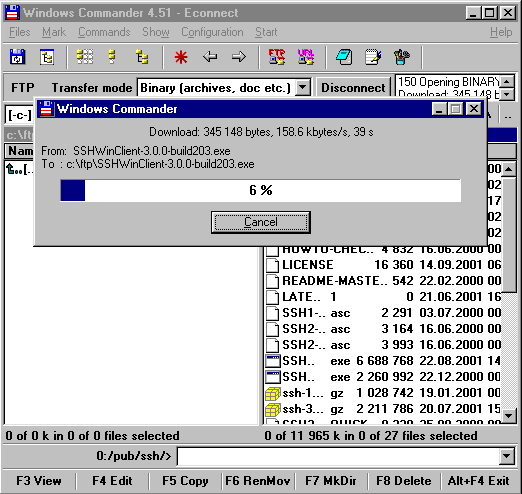Open the Commands menu
The width and height of the screenshot is (522, 494).
[x=104, y=32]
